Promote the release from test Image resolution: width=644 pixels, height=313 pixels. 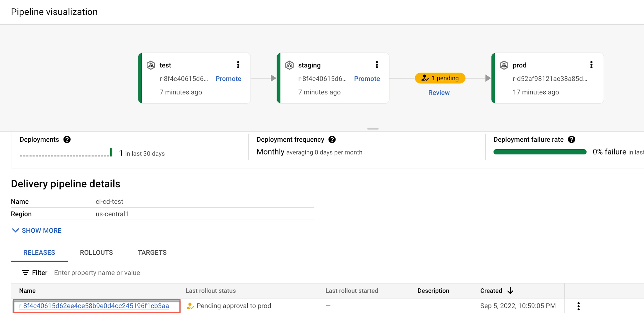point(228,78)
